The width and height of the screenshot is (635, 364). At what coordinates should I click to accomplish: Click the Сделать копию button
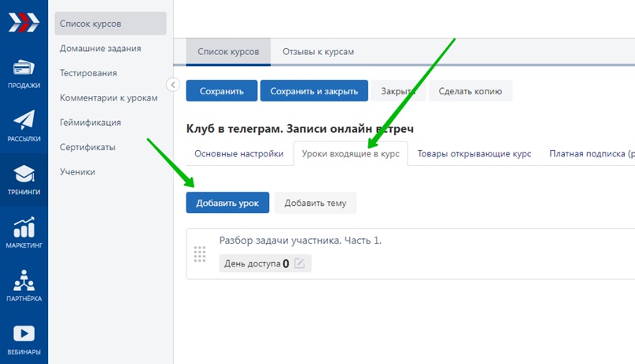click(x=471, y=91)
